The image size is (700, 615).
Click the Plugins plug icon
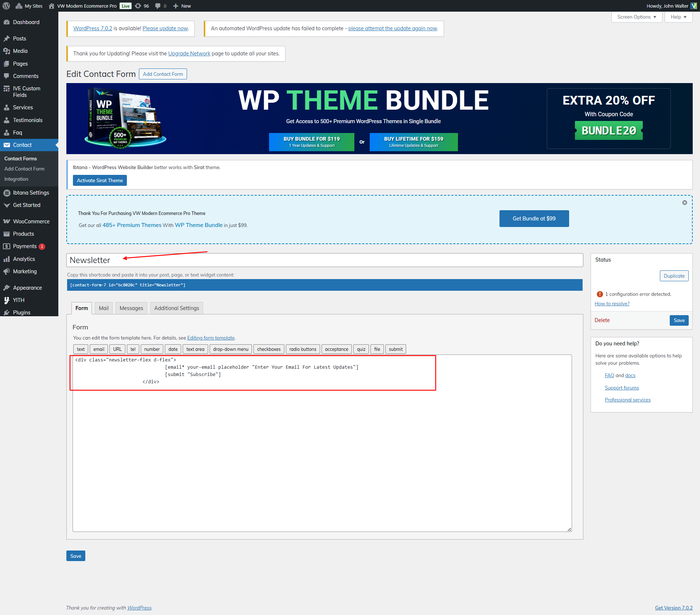point(7,313)
